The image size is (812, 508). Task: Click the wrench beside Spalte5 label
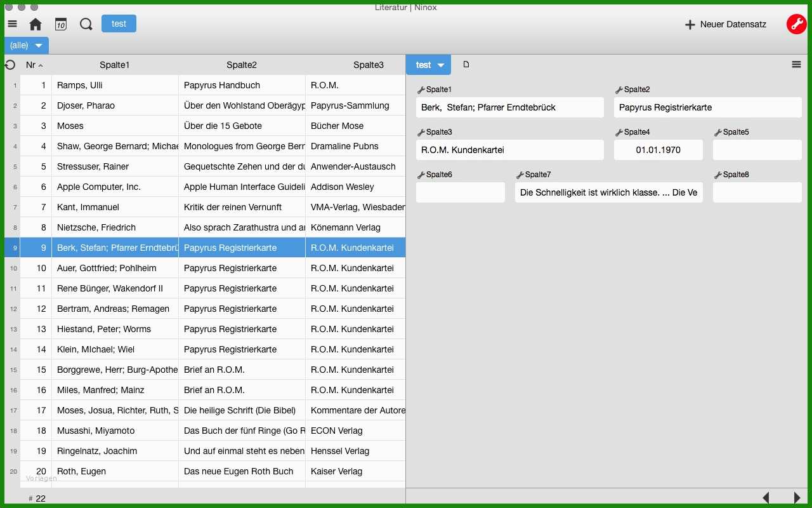[718, 133]
